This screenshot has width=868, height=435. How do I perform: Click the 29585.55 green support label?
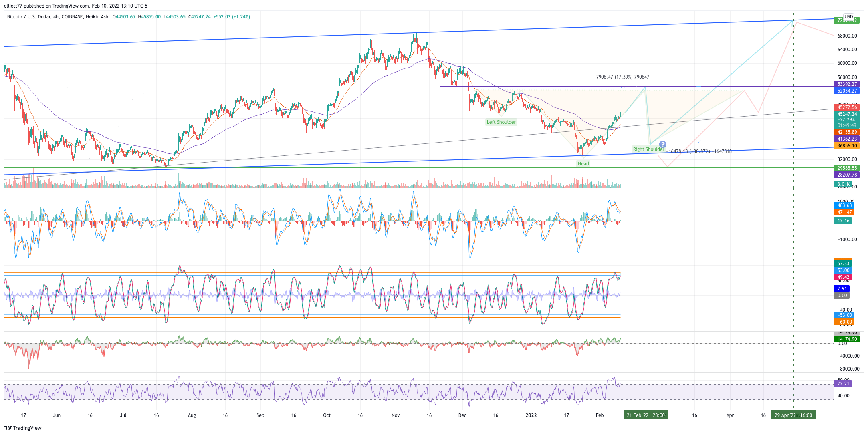(846, 168)
